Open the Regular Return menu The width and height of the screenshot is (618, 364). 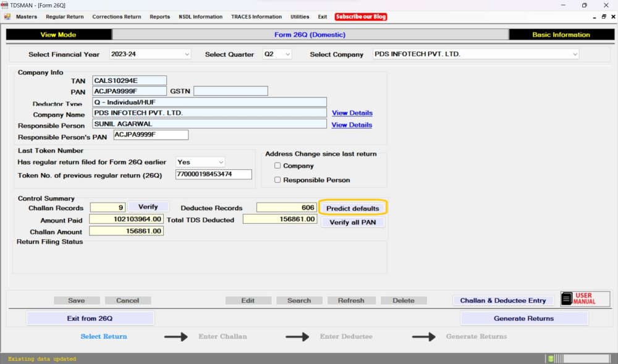pyautogui.click(x=65, y=17)
